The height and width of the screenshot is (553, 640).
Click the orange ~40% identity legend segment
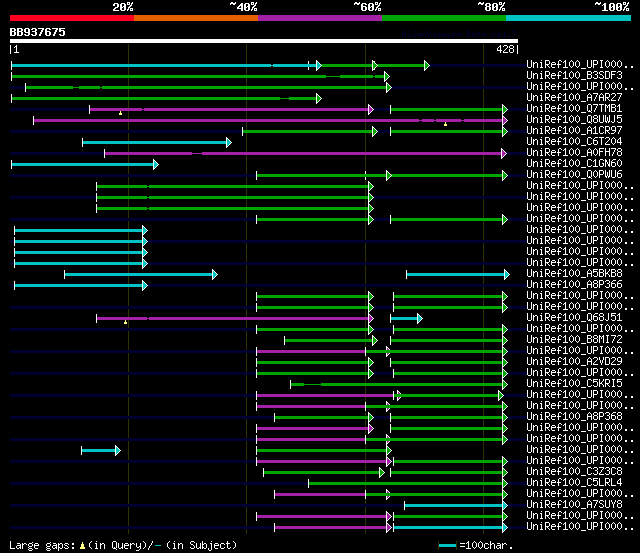coord(196,18)
